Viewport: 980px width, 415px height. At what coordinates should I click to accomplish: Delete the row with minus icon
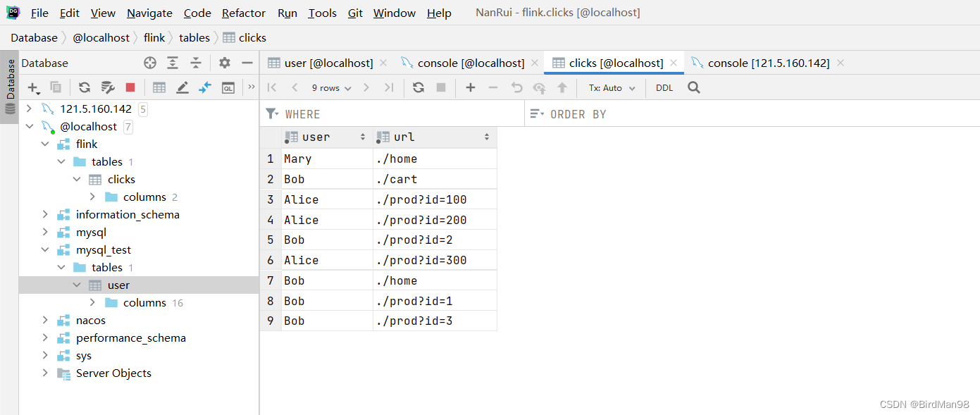493,87
